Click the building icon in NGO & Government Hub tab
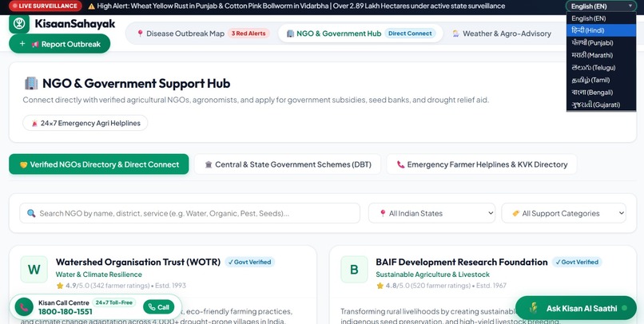This screenshot has width=644, height=324. pyautogui.click(x=290, y=34)
